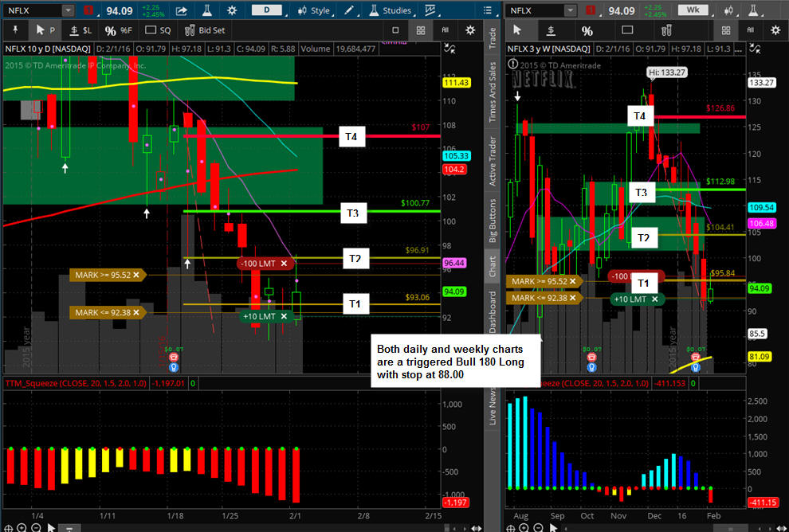Click the $100.77 green T3 price line on daily chart
The height and width of the screenshot is (532, 789).
[x=312, y=211]
